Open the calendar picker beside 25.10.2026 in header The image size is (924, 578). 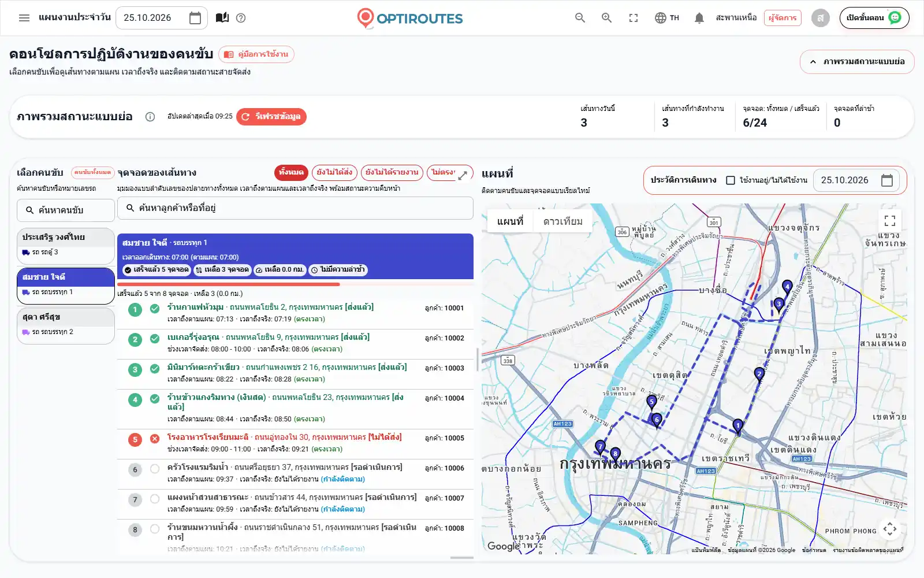click(195, 18)
